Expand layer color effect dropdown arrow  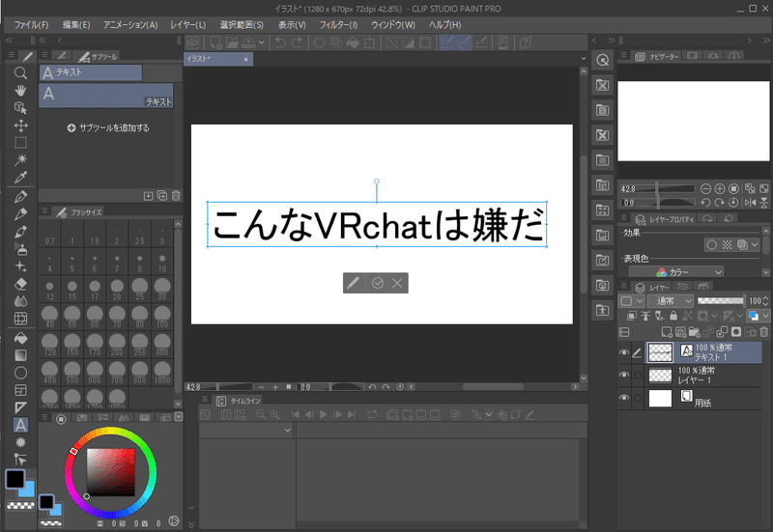755,245
